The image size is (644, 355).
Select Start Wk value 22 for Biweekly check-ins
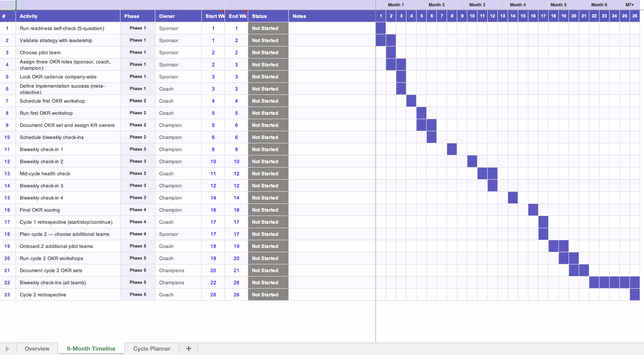coord(213,283)
